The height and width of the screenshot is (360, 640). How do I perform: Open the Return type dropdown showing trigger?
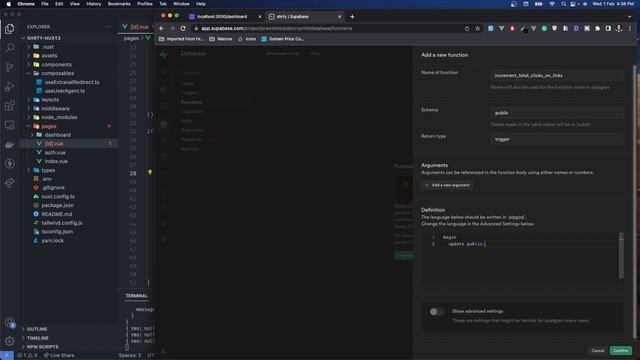pos(557,139)
